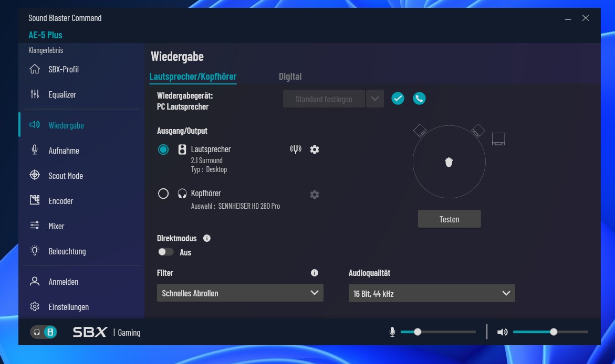Click the teal checkmark default device icon

click(x=398, y=99)
